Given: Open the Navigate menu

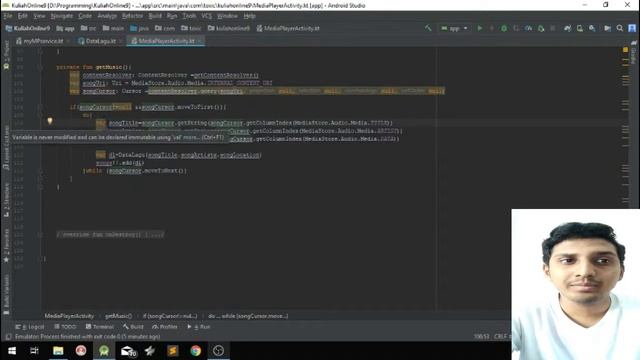Looking at the screenshot, I should (x=62, y=16).
